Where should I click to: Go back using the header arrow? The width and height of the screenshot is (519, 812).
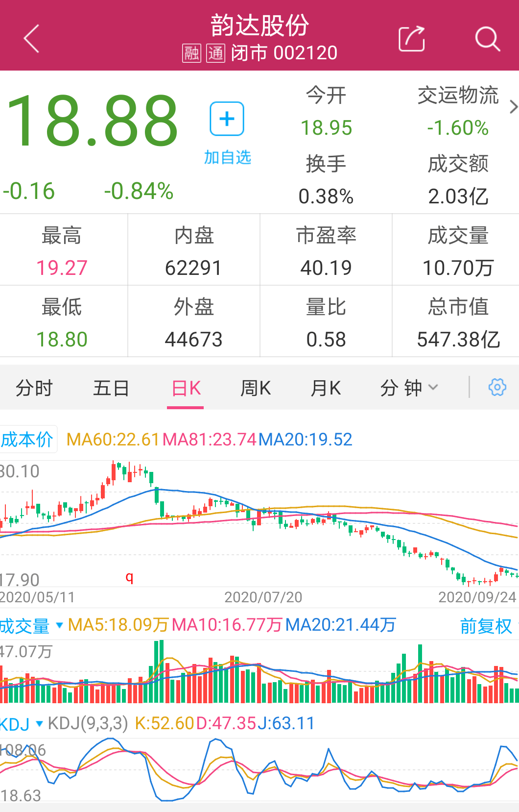(32, 39)
